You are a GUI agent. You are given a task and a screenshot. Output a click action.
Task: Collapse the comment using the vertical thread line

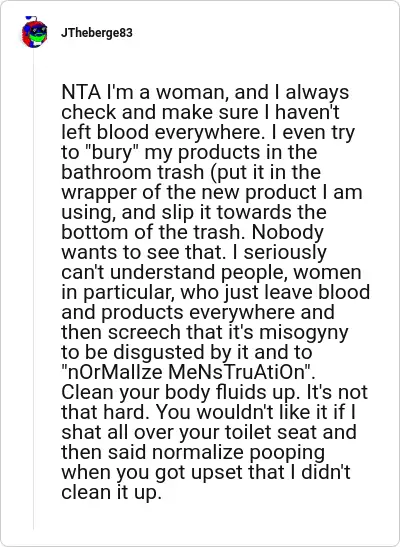[x=33, y=290]
